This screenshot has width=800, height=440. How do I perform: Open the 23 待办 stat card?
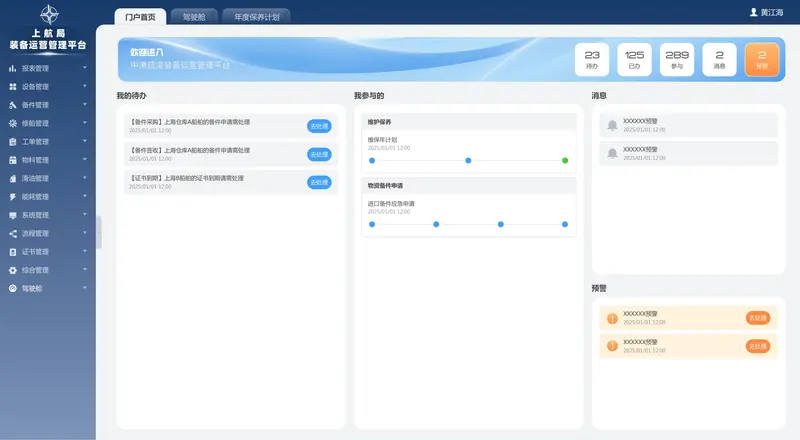pyautogui.click(x=592, y=60)
